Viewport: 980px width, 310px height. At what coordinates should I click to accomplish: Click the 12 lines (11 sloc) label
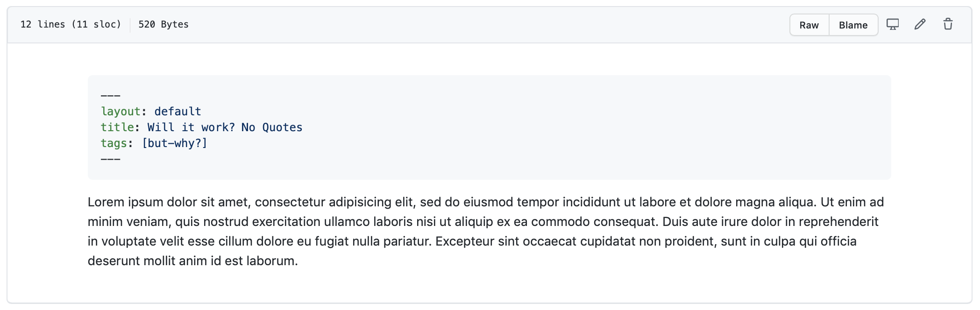tap(72, 24)
